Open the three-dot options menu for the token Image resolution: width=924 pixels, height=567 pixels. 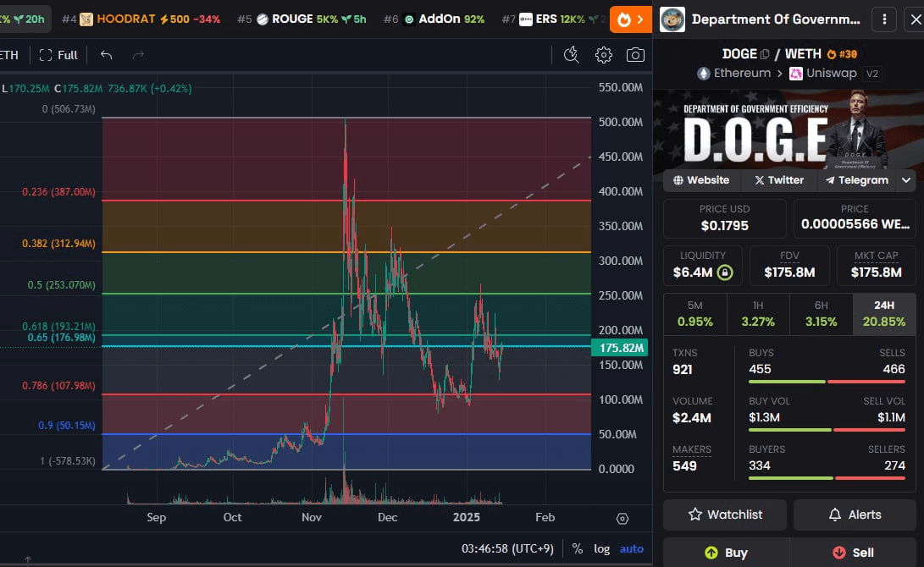point(884,19)
